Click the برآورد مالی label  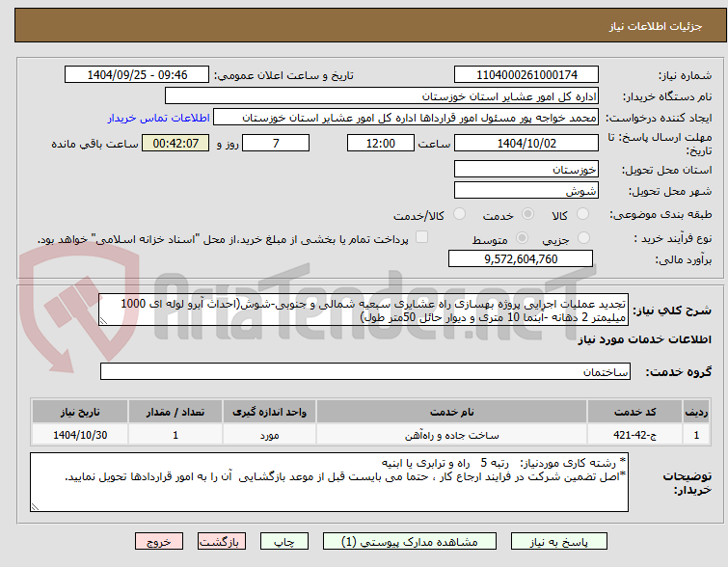684,259
